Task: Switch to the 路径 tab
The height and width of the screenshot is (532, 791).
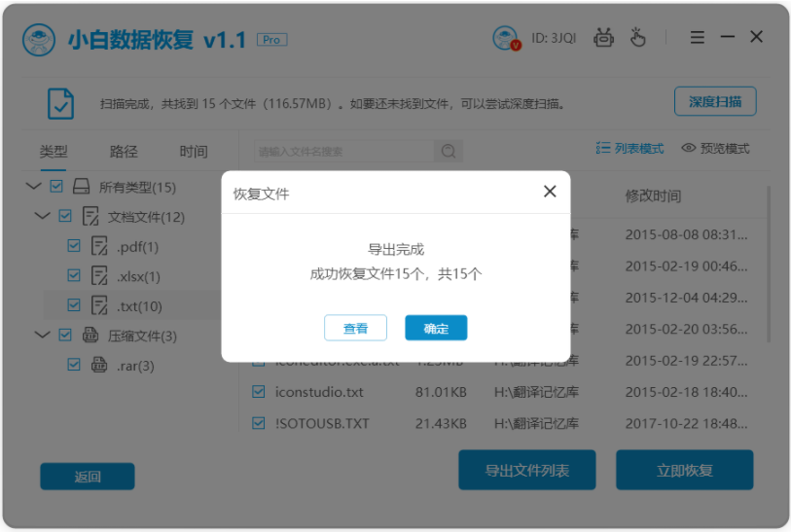Action: tap(124, 152)
